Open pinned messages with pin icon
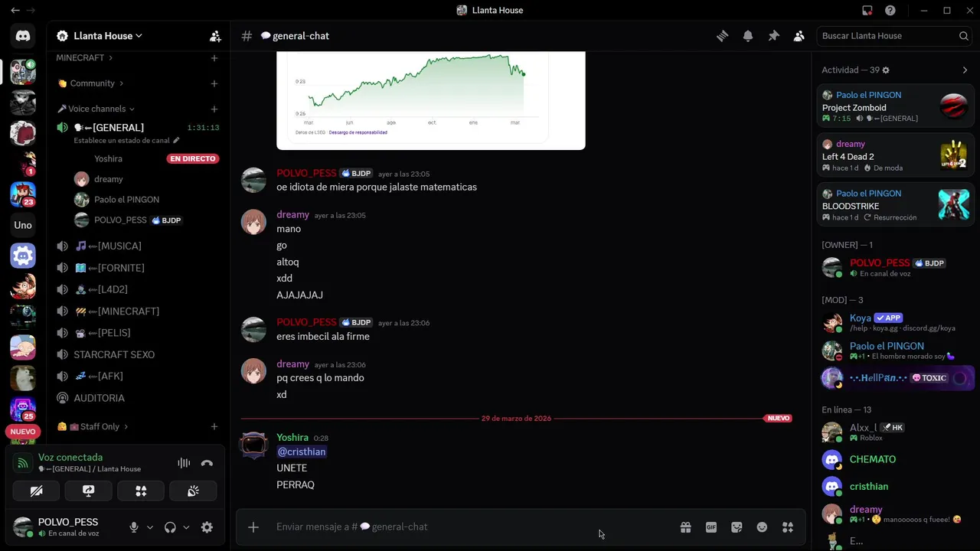Screen dimensions: 980x551 tap(773, 36)
